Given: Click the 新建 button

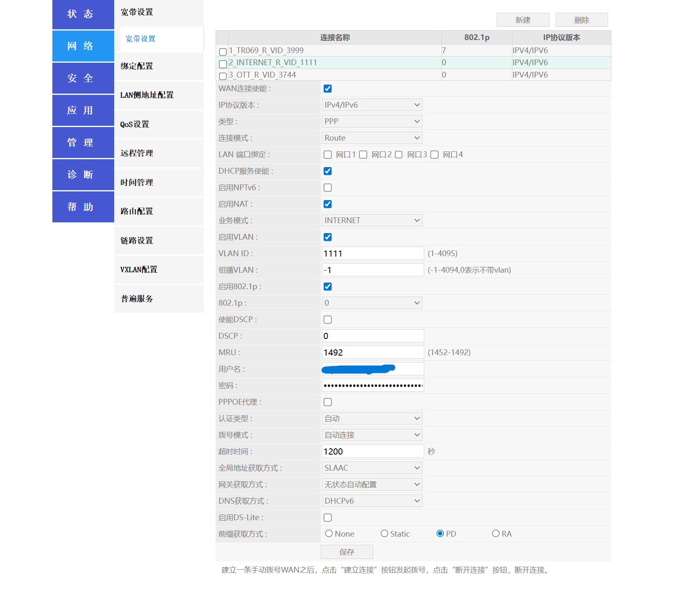Looking at the screenshot, I should pos(522,20).
